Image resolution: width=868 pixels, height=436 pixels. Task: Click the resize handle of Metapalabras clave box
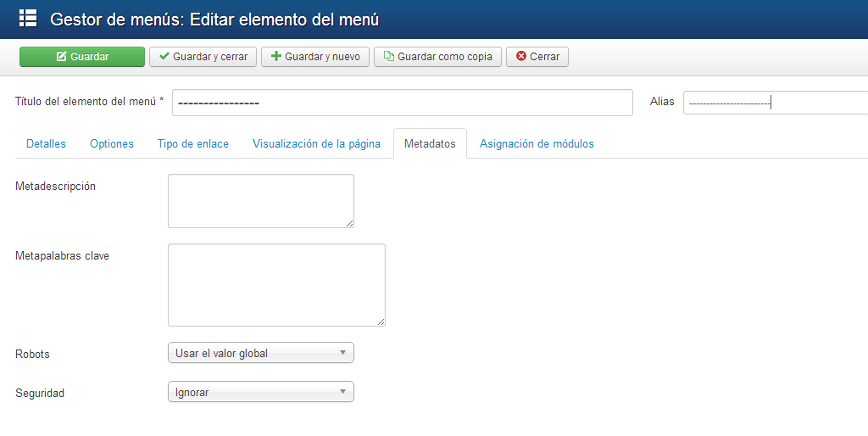tap(381, 321)
